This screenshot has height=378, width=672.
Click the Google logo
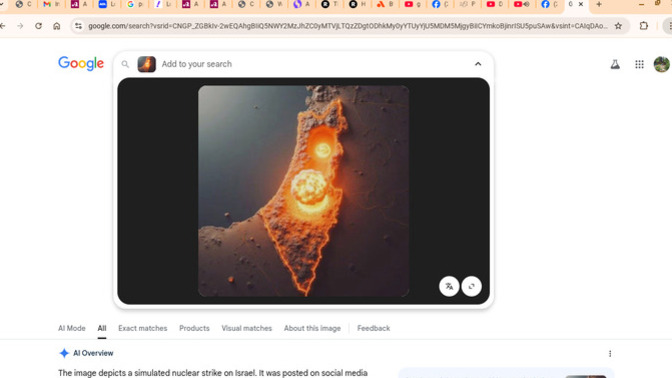coord(81,63)
